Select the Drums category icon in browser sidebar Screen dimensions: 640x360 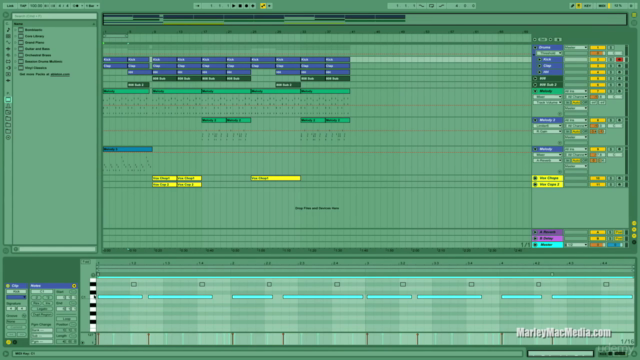point(8,36)
